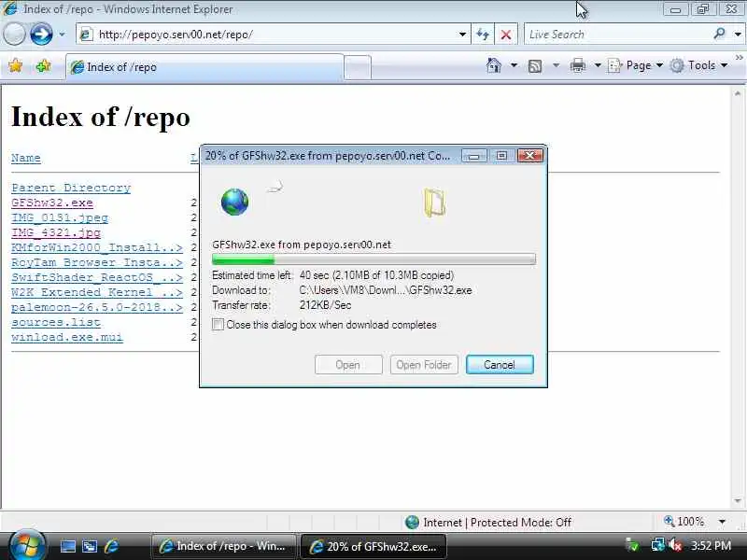Viewport: 747px width, 560px height.
Task: Click the Switch between windows icon
Action: [x=90, y=546]
